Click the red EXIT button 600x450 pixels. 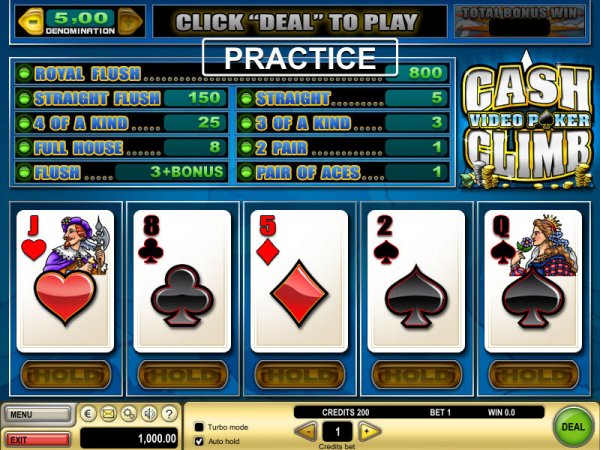click(x=38, y=440)
